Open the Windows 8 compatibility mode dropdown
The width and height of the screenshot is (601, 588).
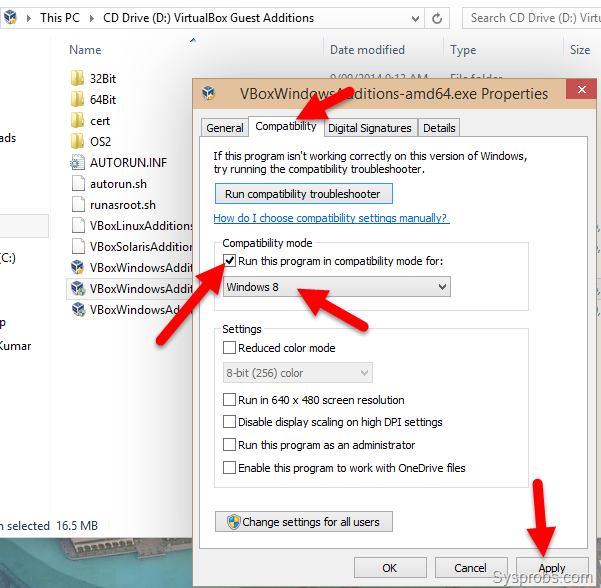coord(337,287)
